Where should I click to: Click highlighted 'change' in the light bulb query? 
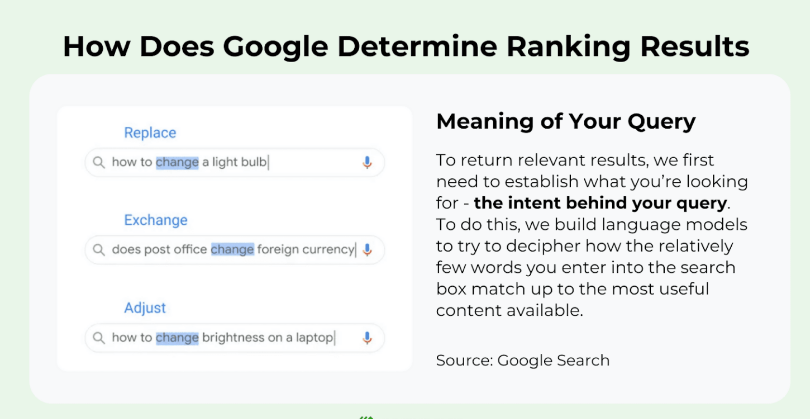(x=177, y=162)
